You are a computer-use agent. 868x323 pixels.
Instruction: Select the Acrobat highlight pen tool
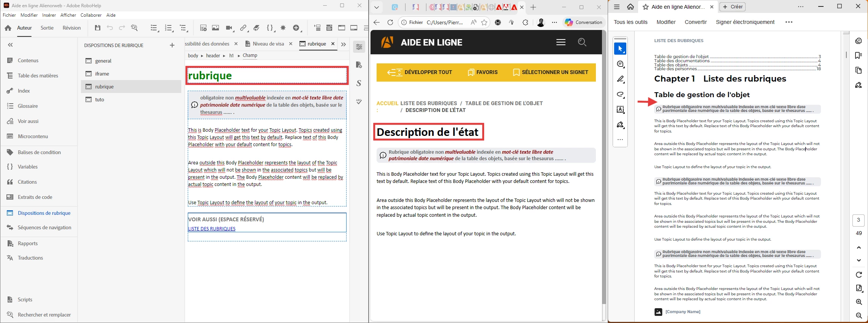point(620,79)
